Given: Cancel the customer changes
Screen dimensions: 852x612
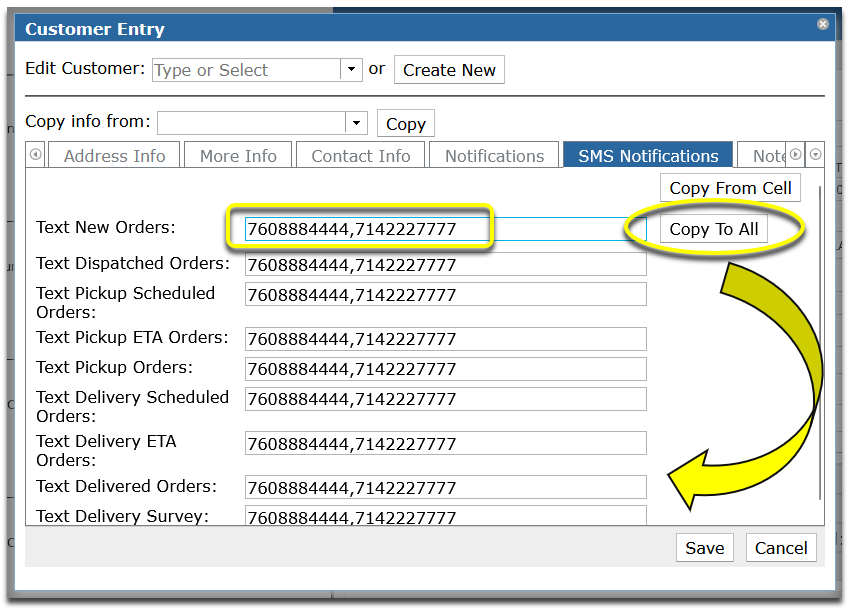Looking at the screenshot, I should pyautogui.click(x=781, y=548).
